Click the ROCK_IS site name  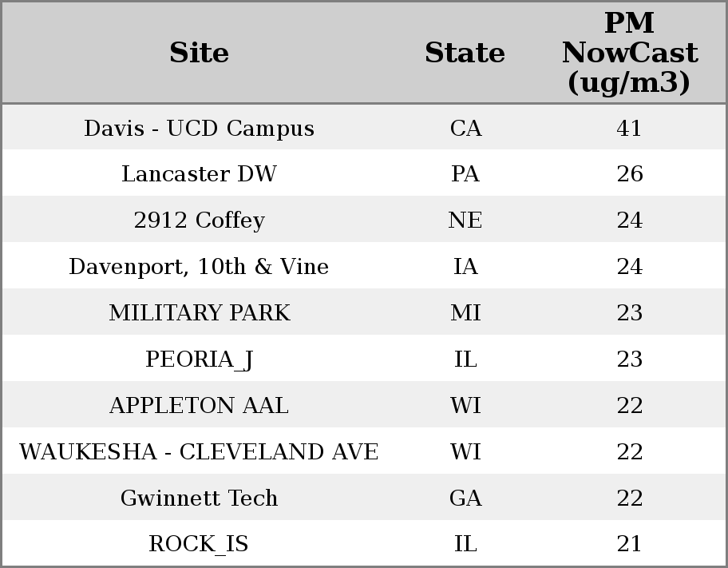tap(199, 544)
